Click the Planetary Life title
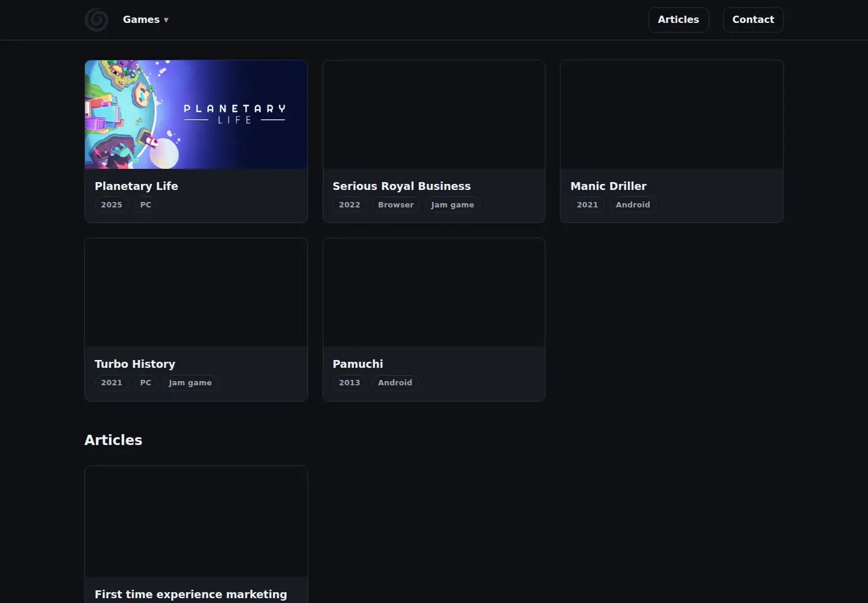The image size is (868, 603). pos(136,186)
